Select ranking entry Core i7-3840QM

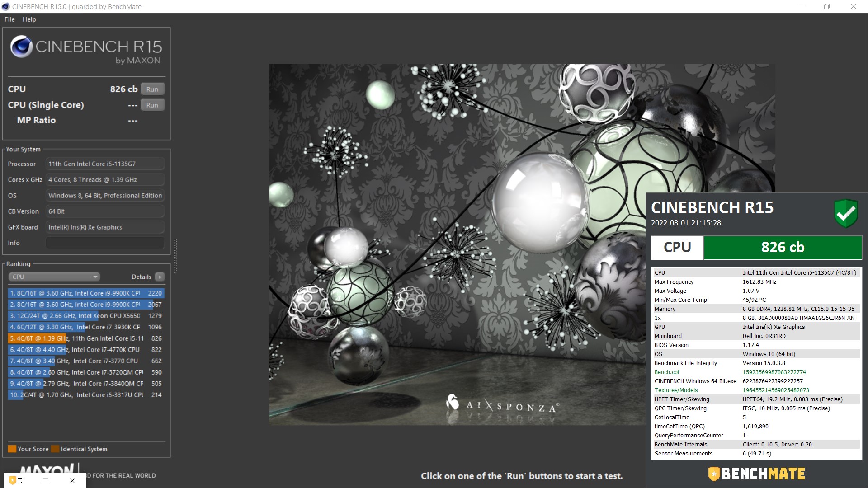coord(86,383)
